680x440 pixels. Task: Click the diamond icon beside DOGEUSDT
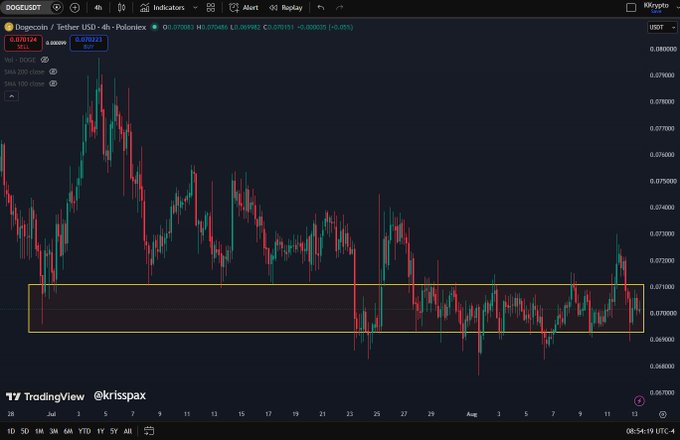coord(56,7)
